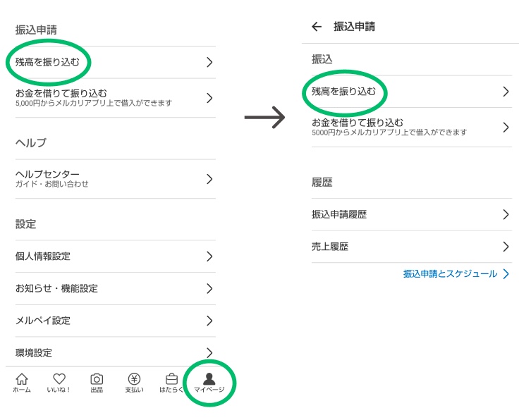The image size is (519, 420).
Task: Select お金を借りて振り込む in the right screen
Action: point(412,128)
